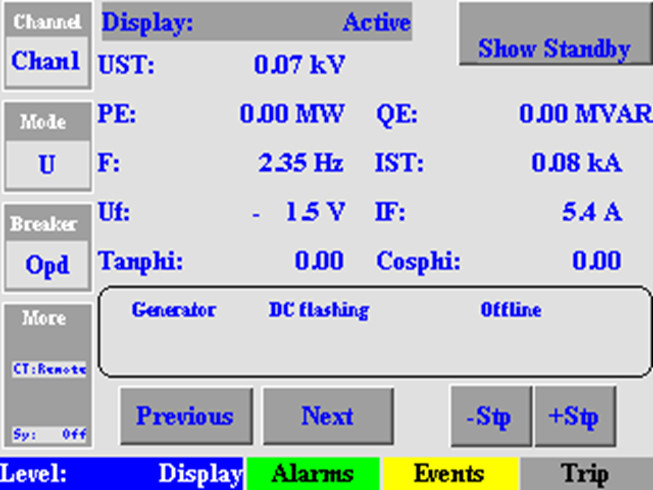Select the Trip tab
This screenshot has width=653, height=490.
(586, 474)
